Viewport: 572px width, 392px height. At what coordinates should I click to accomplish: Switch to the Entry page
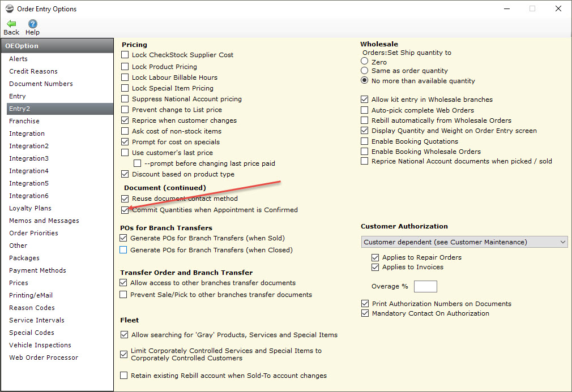(17, 96)
